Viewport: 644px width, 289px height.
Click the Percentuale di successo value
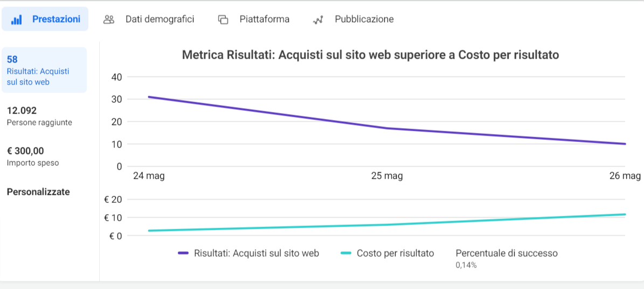pos(466,265)
